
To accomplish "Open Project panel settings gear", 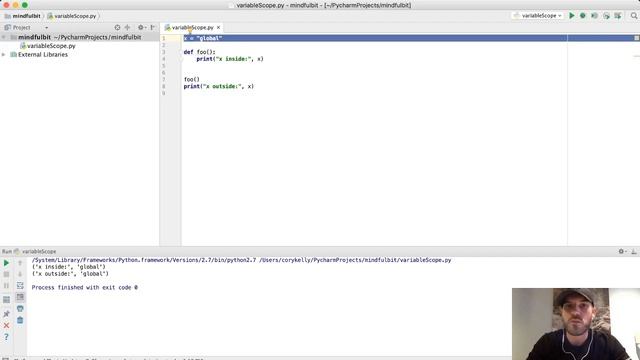I will point(141,27).
